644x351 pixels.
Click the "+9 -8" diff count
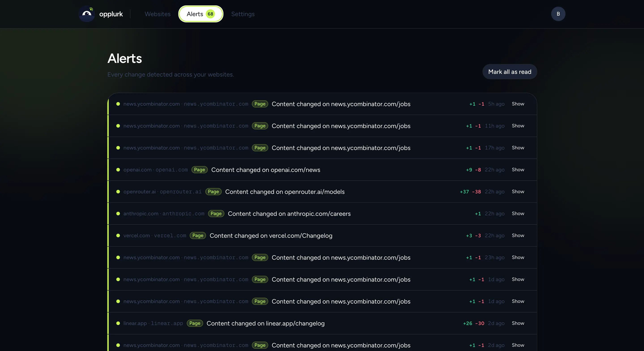tap(474, 170)
